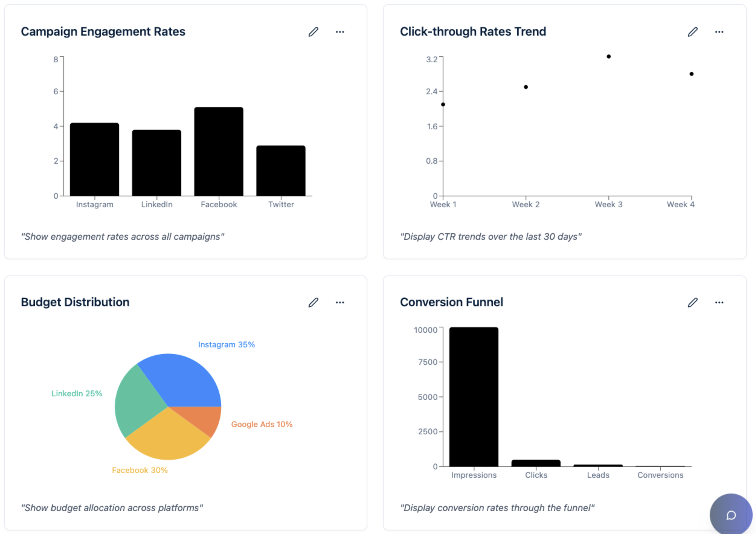Click pencil icon on Click-through Rates Trend
The image size is (756, 534).
pyautogui.click(x=693, y=32)
